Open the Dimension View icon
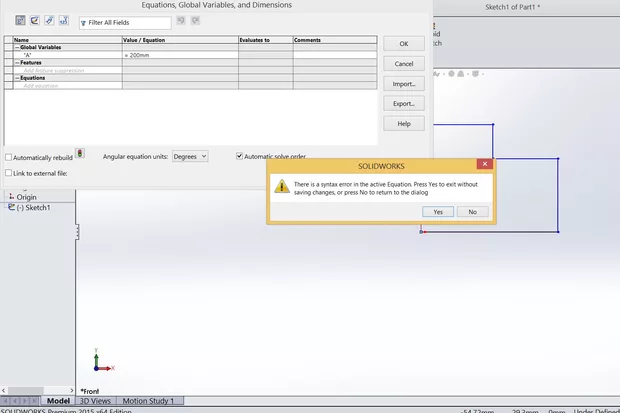The height and width of the screenshot is (413, 620). point(49,20)
